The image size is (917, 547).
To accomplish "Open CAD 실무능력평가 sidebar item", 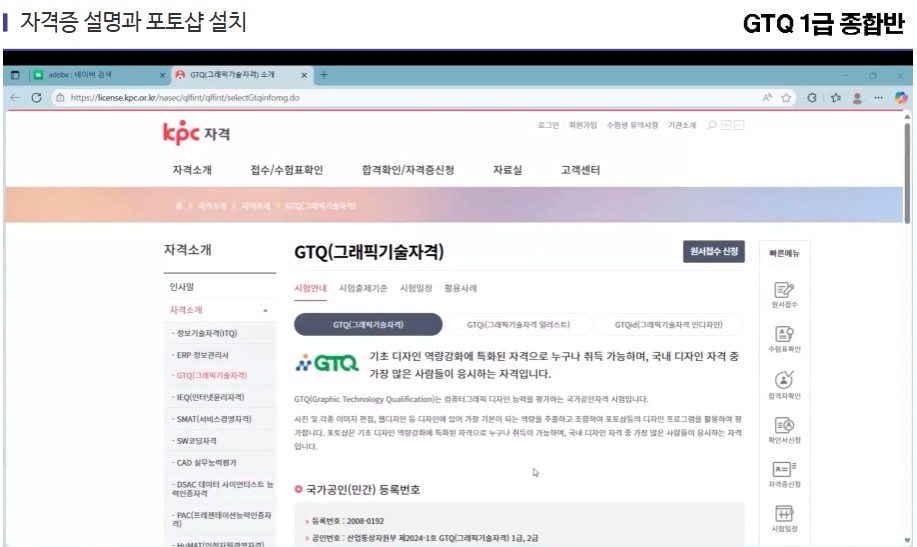I will pos(219,462).
